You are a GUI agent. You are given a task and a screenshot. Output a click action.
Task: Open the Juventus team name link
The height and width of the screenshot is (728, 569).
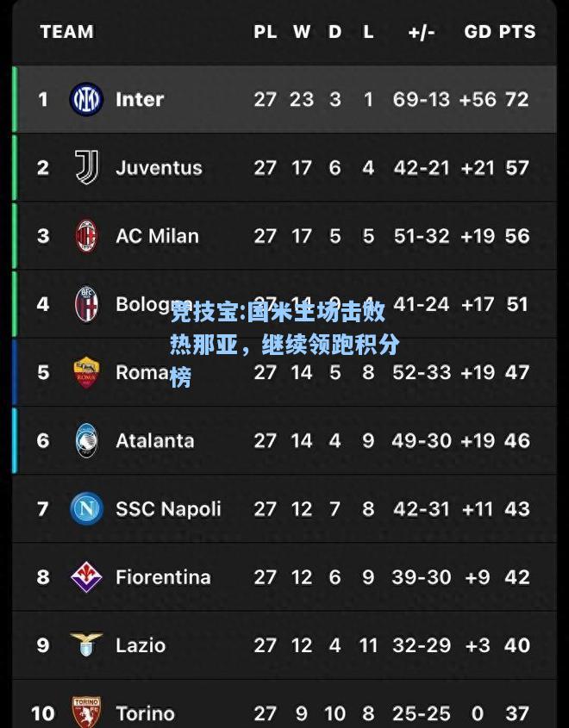159,168
